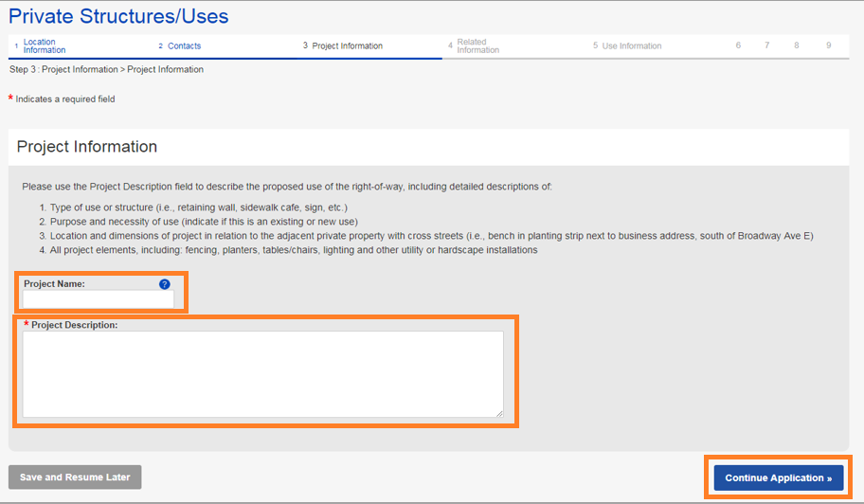Click the help icon beside Project Name

(x=165, y=283)
